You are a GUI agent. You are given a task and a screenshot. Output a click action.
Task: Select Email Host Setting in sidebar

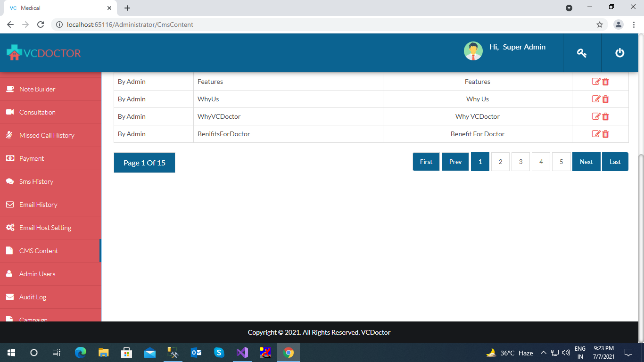pyautogui.click(x=45, y=228)
